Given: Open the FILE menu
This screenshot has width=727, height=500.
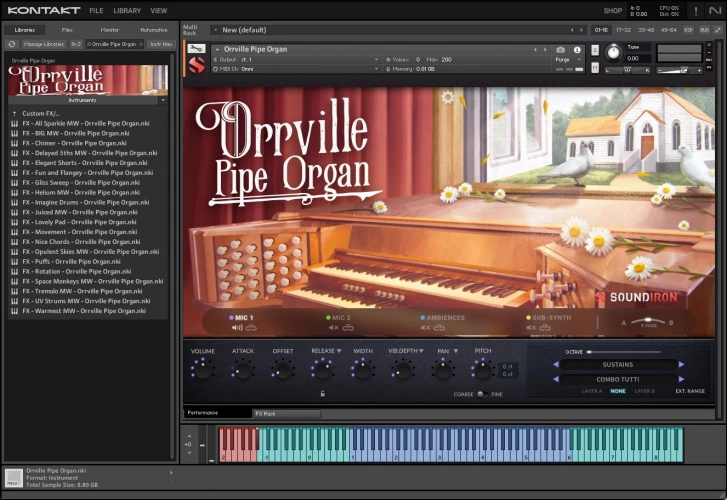Looking at the screenshot, I should 97,10.
